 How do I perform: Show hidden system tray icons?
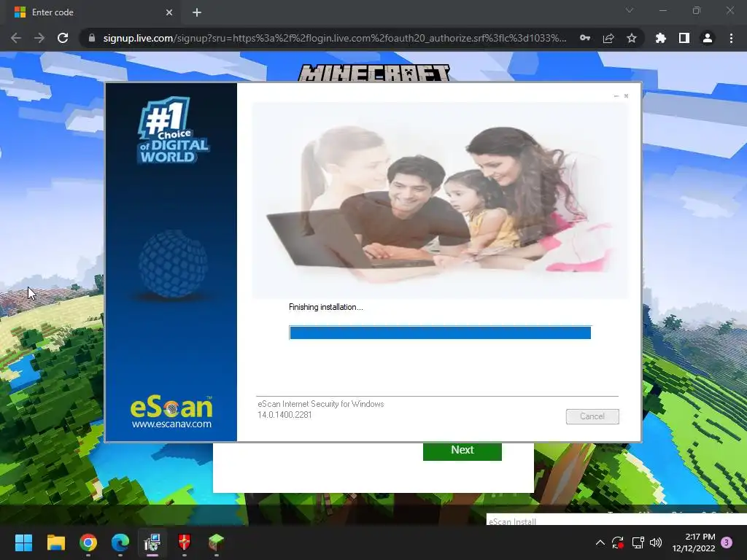click(600, 542)
